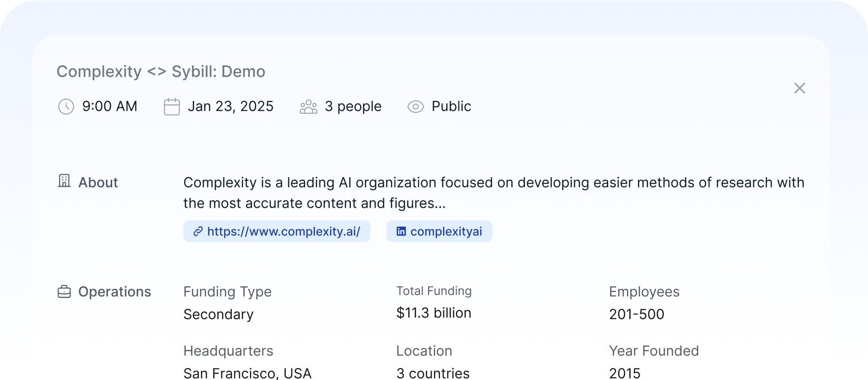The image size is (868, 380).
Task: Click the LinkedIn icon in complexityai chip
Action: pyautogui.click(x=401, y=231)
